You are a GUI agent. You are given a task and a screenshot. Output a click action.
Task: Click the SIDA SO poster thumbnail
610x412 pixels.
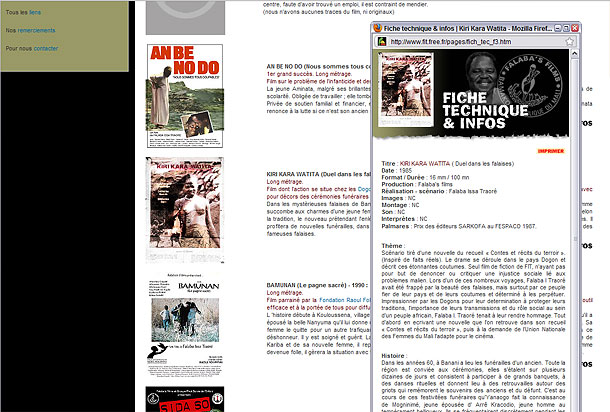tap(185, 399)
